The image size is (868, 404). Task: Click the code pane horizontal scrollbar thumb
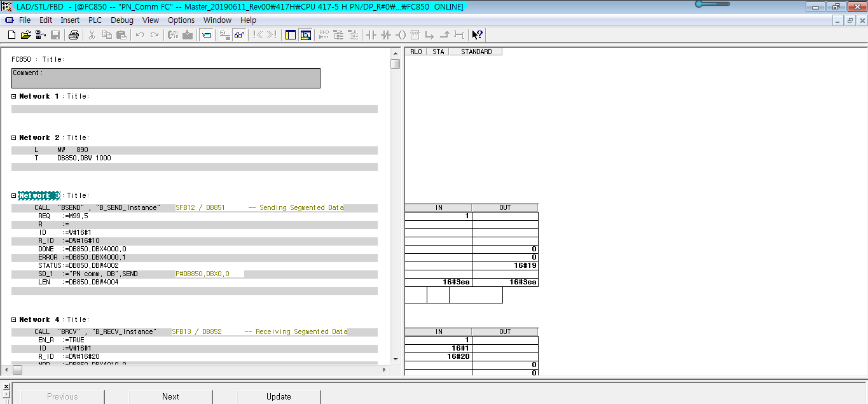point(17,370)
